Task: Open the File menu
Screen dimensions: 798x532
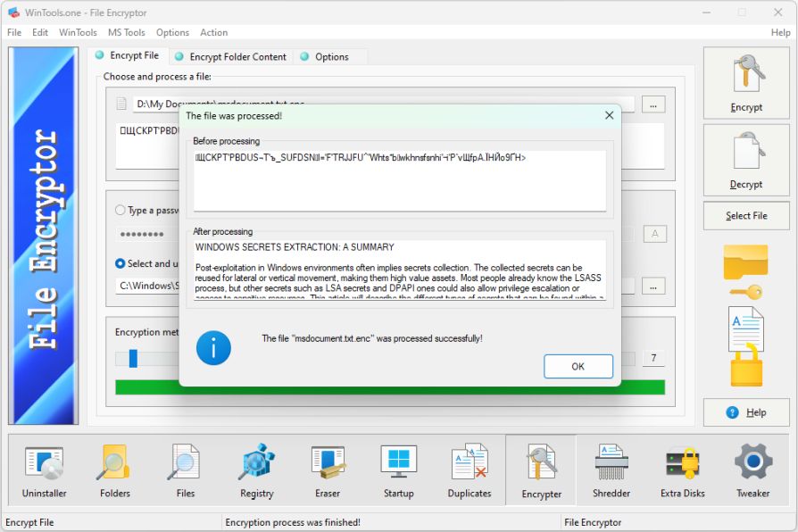Action: (14, 33)
